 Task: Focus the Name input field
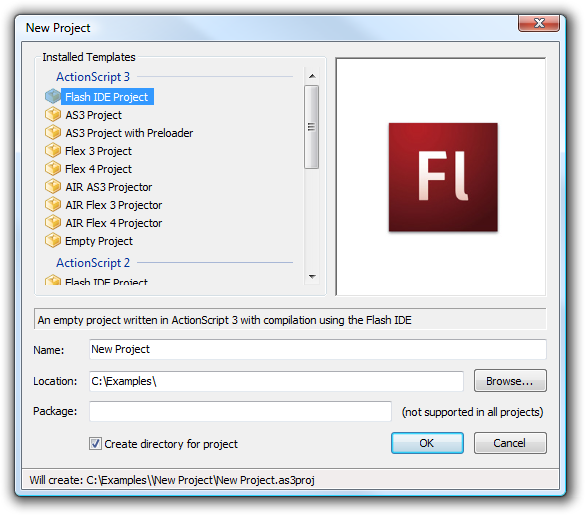coord(318,349)
